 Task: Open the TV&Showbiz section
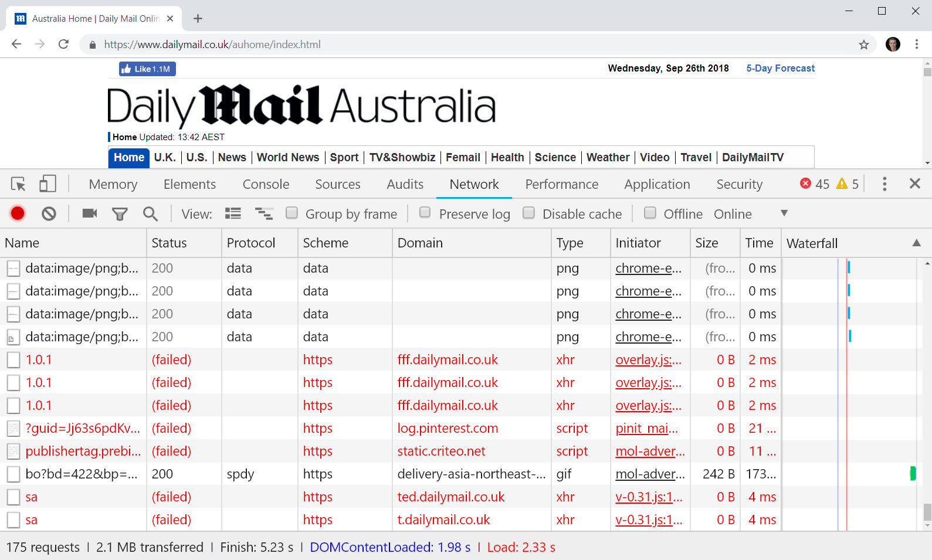click(402, 157)
